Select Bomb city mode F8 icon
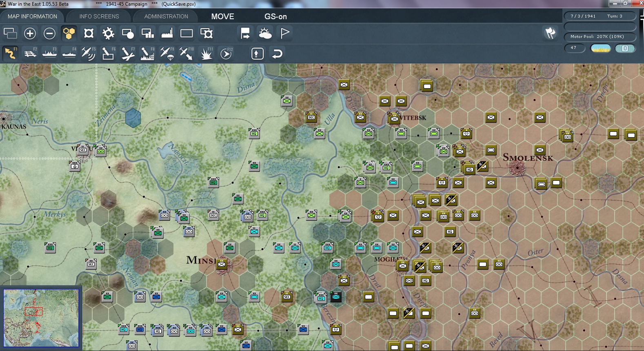This screenshot has width=644, height=351. pos(147,53)
